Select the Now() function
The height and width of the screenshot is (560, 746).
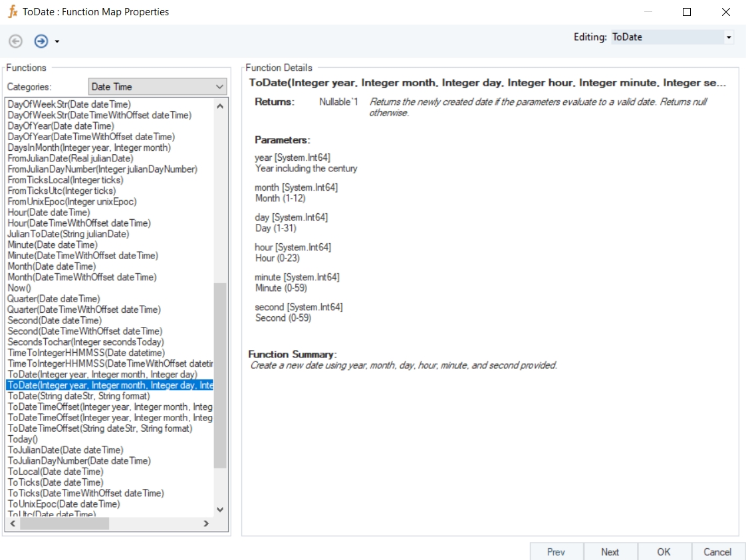click(19, 288)
